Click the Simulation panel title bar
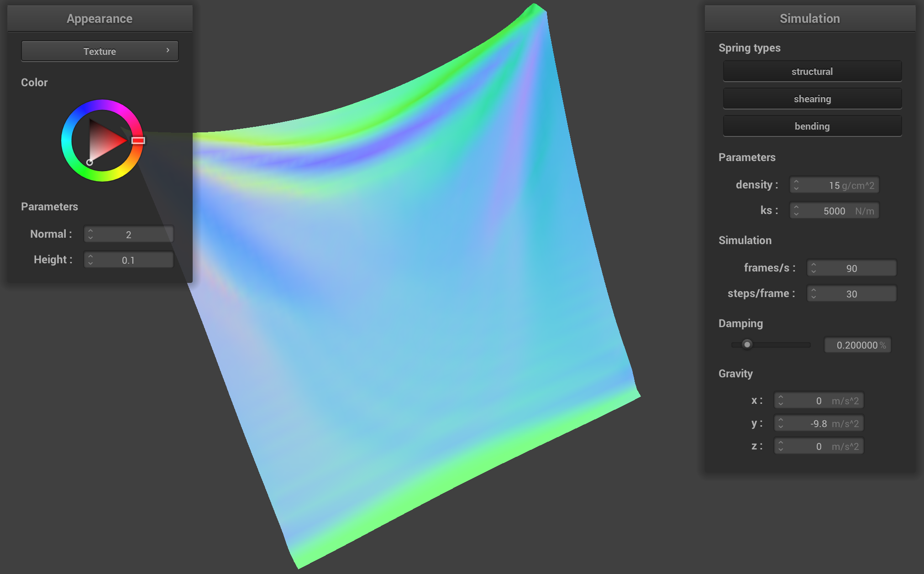The width and height of the screenshot is (924, 574). (810, 19)
